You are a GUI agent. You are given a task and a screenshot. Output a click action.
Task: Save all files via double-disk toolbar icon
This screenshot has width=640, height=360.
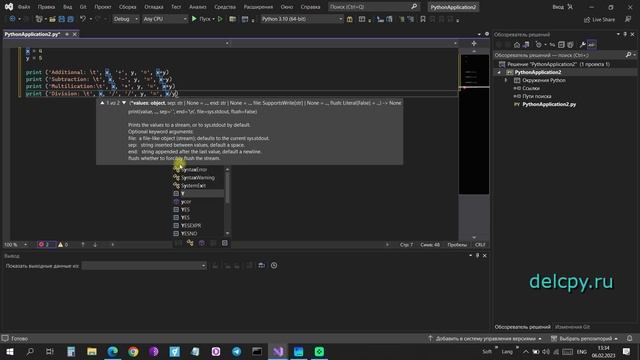(x=70, y=19)
